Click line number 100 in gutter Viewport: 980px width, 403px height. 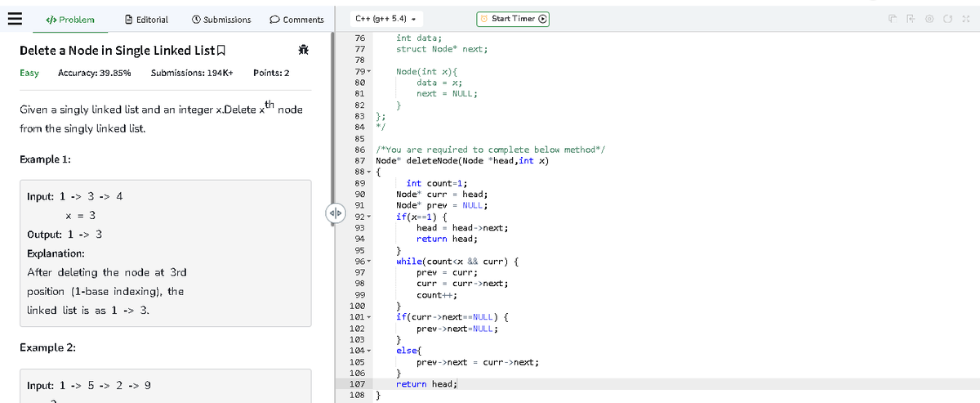[x=356, y=306]
